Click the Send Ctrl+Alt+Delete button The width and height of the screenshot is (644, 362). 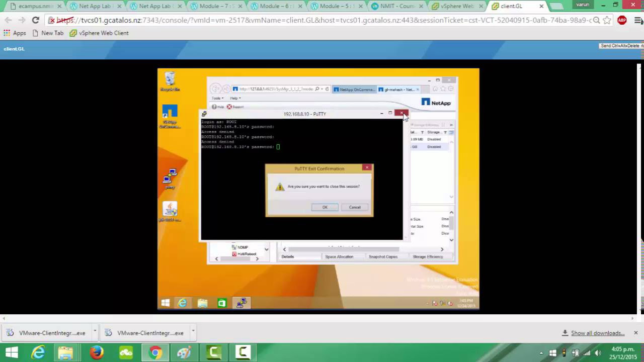619,46
